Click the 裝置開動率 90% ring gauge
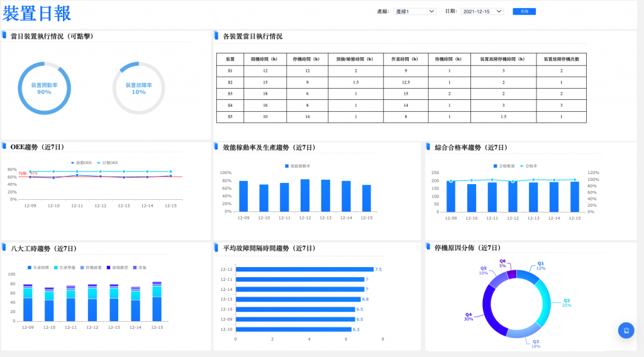Viewport: 644px width, 357px height. 44,89
